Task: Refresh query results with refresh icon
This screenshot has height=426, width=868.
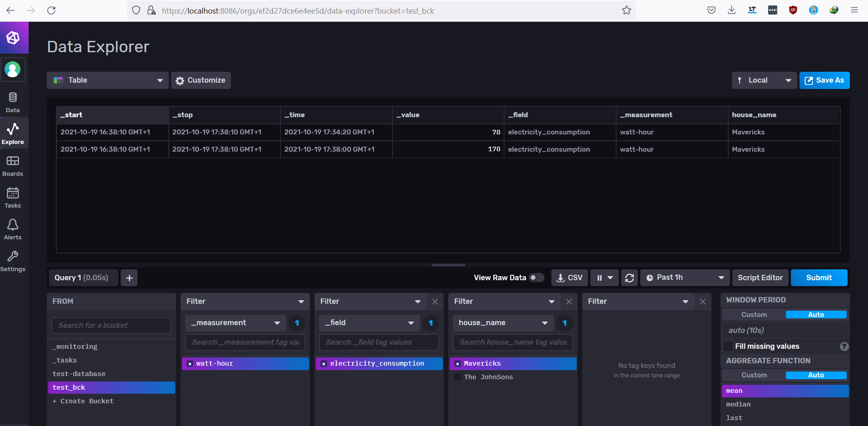Action: tap(629, 277)
